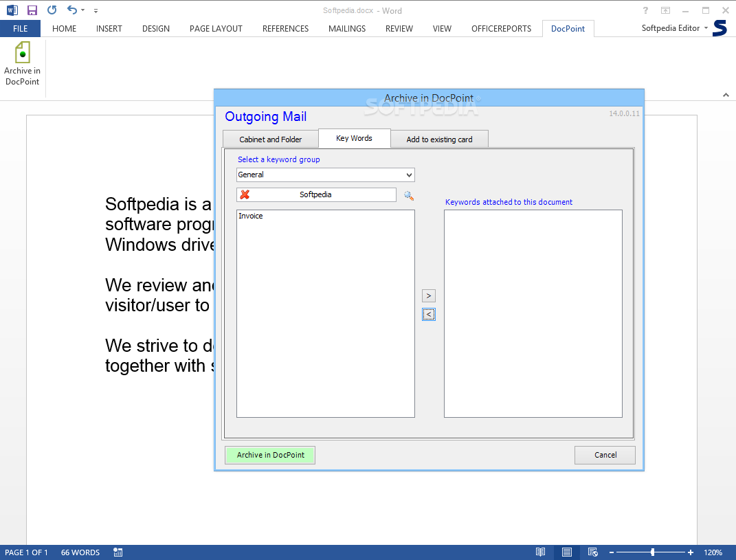Click the zoom slider handle
The height and width of the screenshot is (560, 736).
click(652, 552)
